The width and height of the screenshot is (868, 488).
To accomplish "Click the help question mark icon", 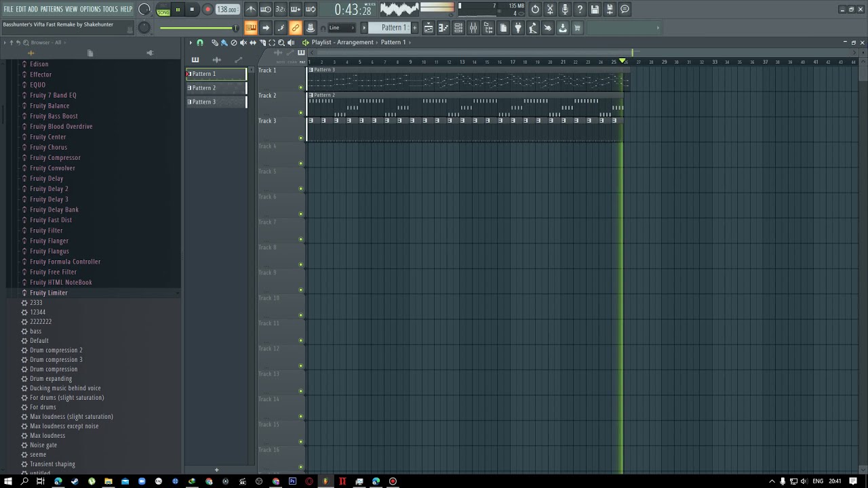I will (579, 9).
